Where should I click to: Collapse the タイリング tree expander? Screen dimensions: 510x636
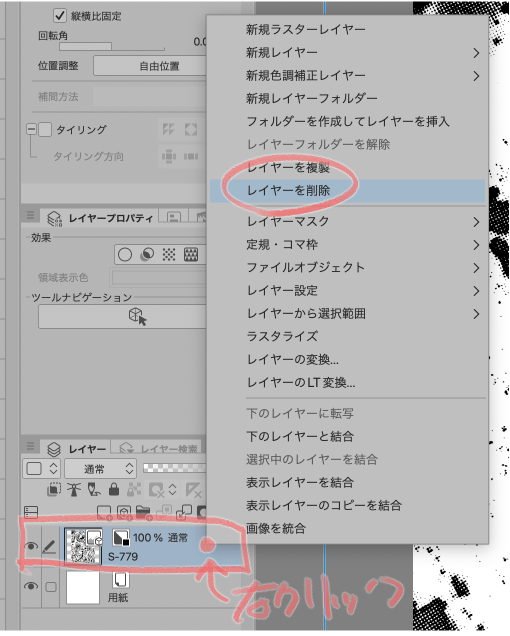31,129
